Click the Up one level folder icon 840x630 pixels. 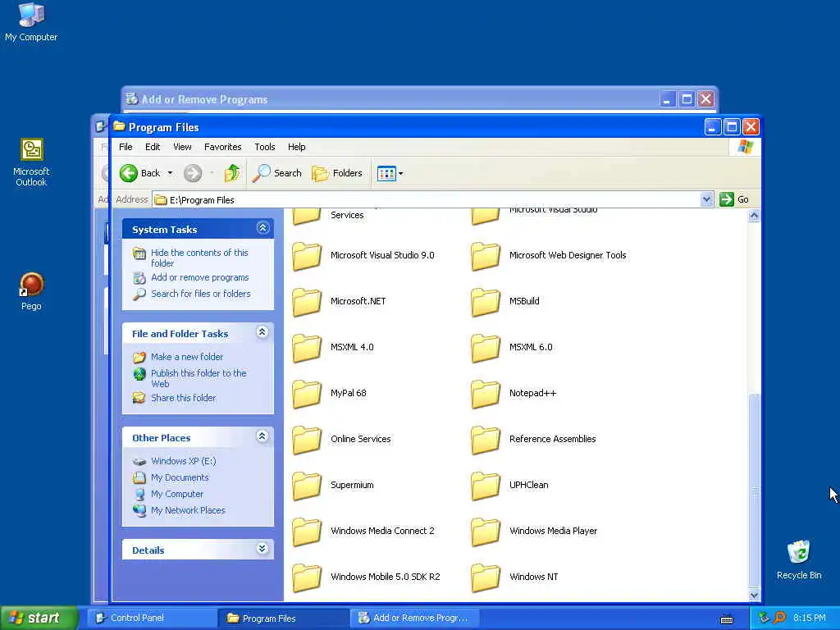click(231, 173)
